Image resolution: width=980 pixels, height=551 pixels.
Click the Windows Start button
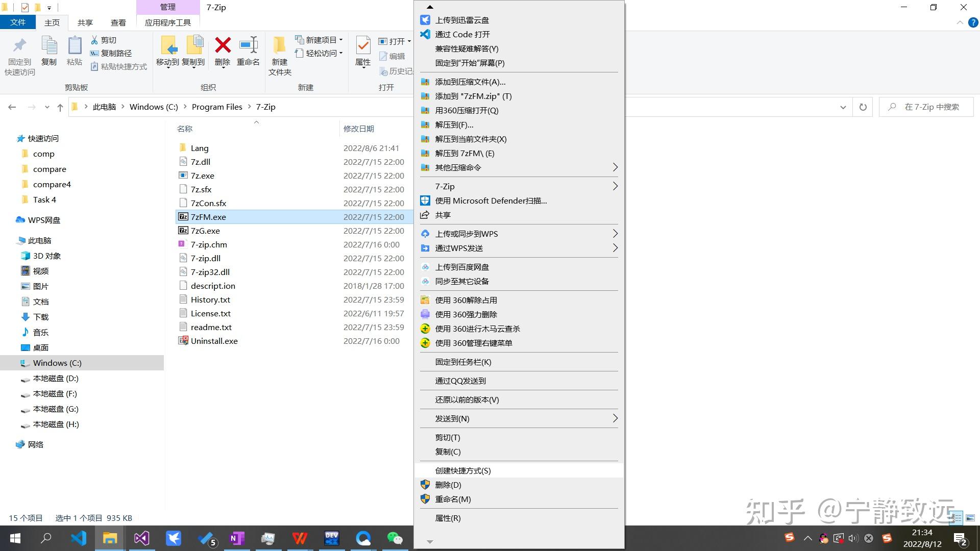(15, 538)
